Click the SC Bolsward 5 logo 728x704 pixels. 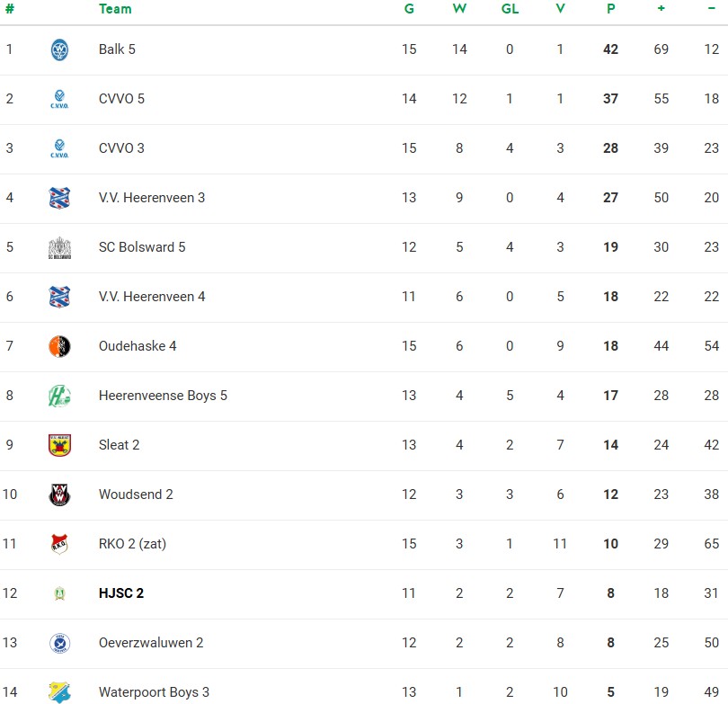pyautogui.click(x=59, y=247)
